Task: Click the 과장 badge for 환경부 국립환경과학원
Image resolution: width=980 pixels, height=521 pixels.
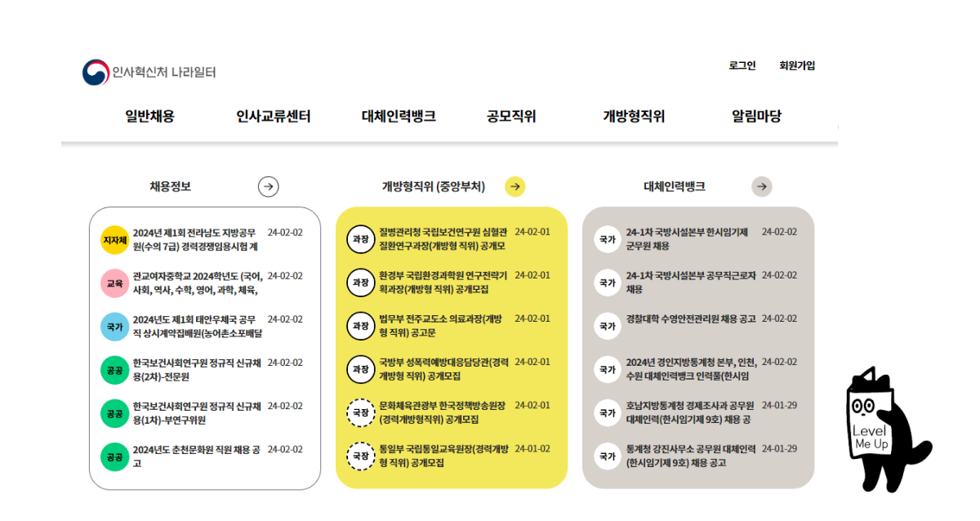Action: click(360, 282)
